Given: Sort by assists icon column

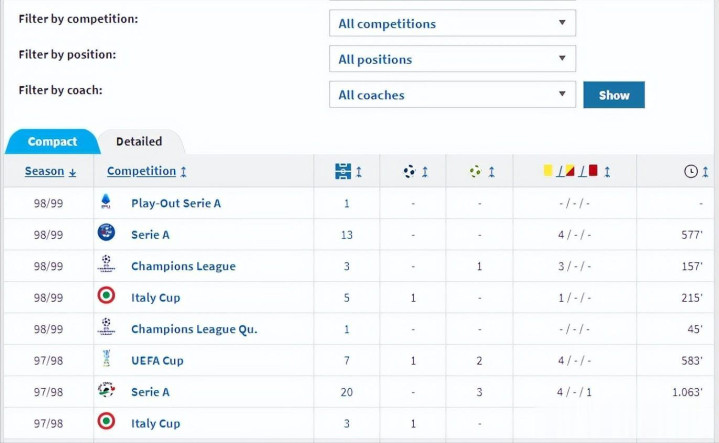Looking at the screenshot, I should tap(475, 172).
